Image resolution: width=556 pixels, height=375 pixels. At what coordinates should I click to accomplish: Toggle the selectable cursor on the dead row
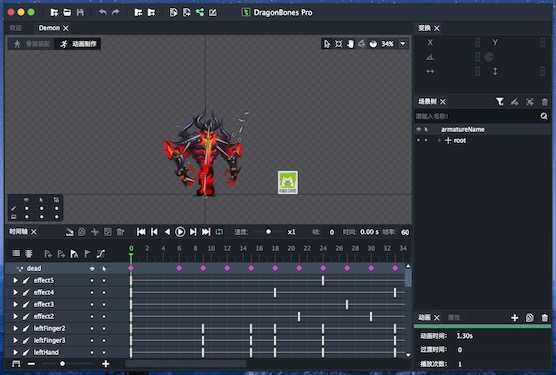pos(104,269)
